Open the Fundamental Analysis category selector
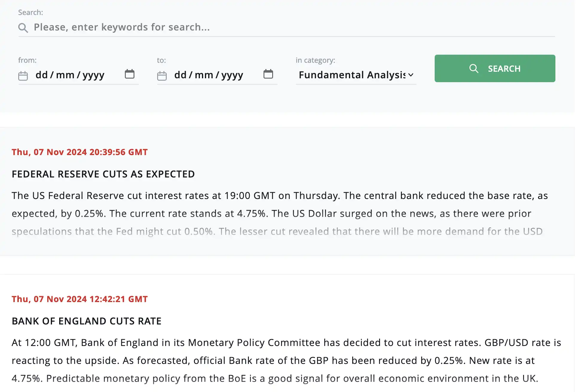Screen dimensions: 576x392 click(x=352, y=75)
